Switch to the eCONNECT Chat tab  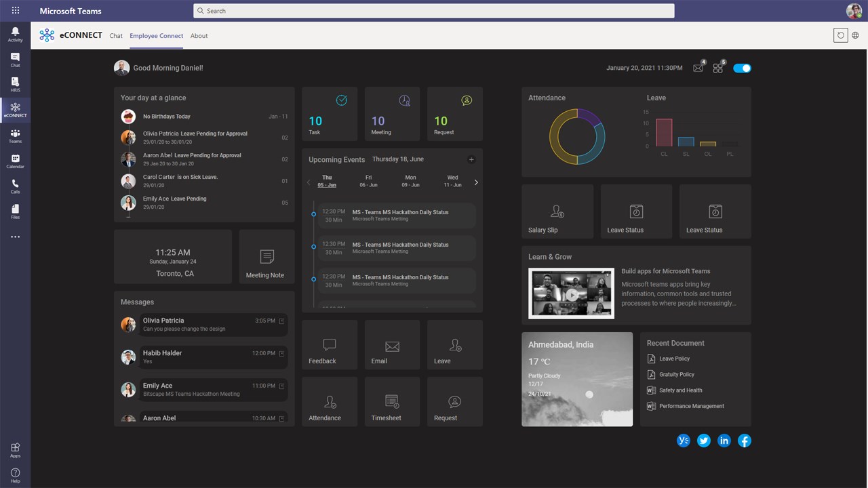pos(116,36)
